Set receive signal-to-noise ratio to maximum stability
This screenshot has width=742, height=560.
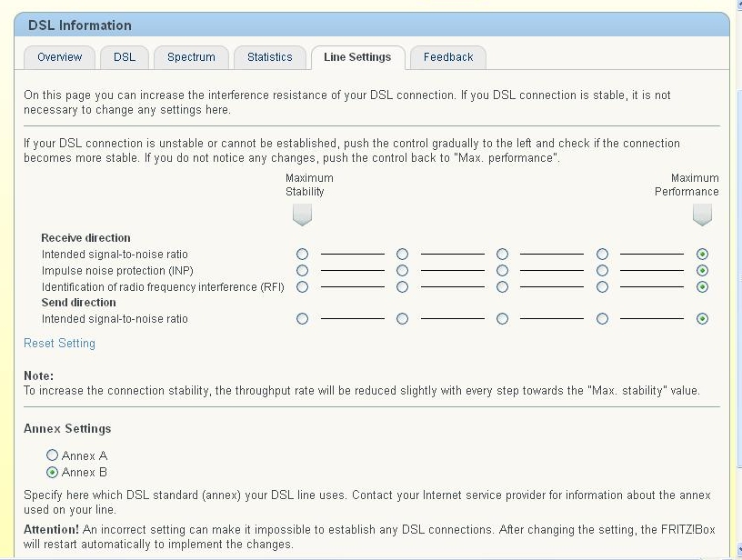click(x=303, y=255)
